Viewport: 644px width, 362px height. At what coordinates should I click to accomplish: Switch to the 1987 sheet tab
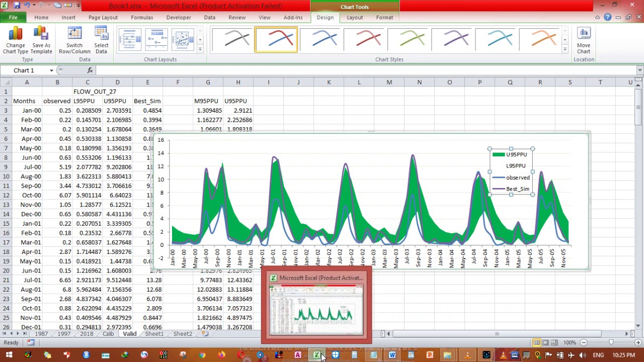click(x=41, y=334)
